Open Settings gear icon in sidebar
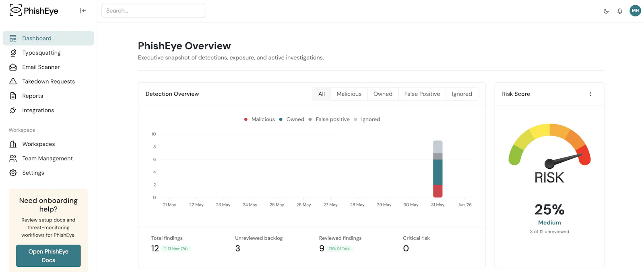The height and width of the screenshot is (272, 644). pos(13,173)
